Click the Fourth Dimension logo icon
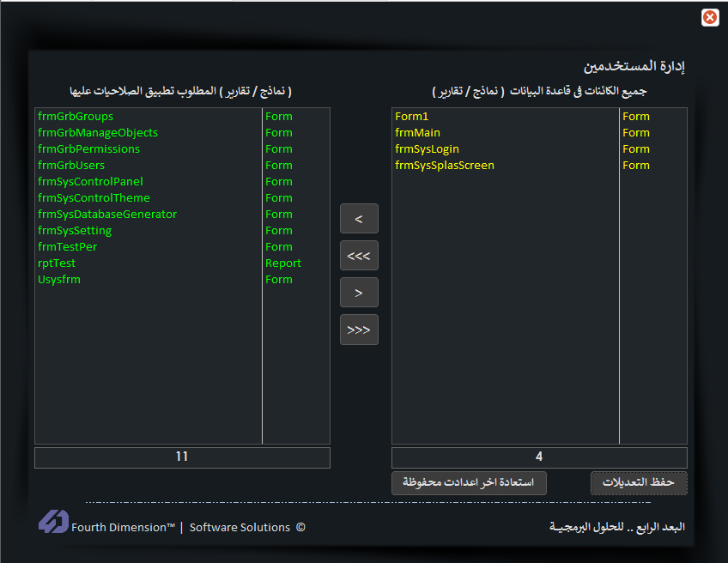The height and width of the screenshot is (563, 728). click(53, 522)
